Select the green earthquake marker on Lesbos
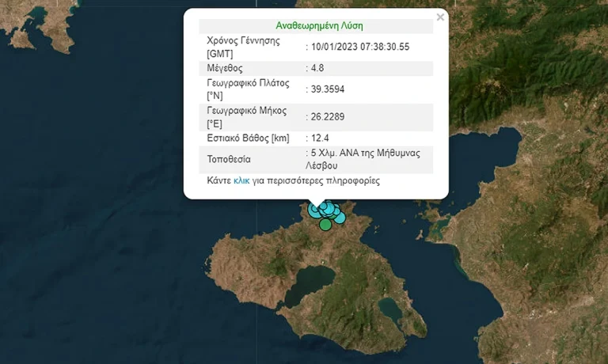 (325, 224)
